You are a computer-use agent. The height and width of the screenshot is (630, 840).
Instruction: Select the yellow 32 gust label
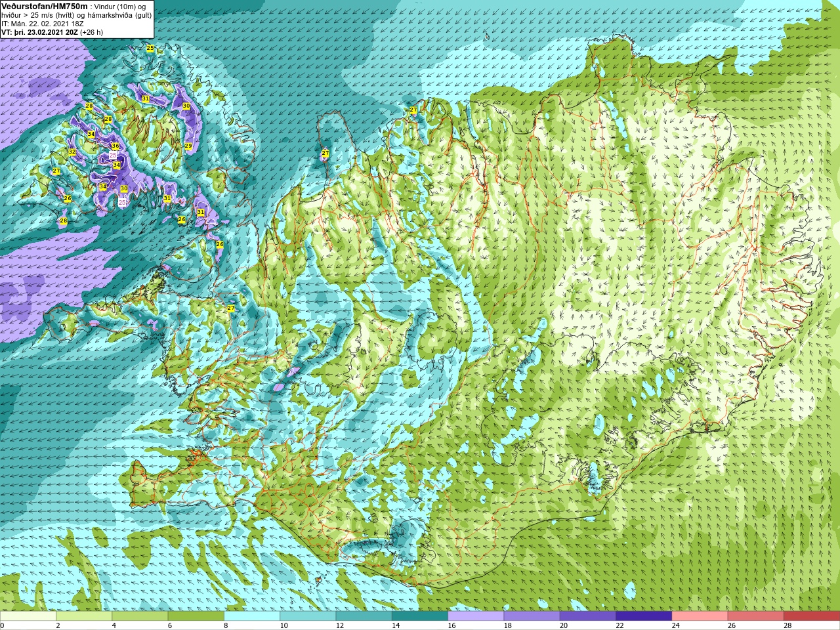tap(72, 152)
